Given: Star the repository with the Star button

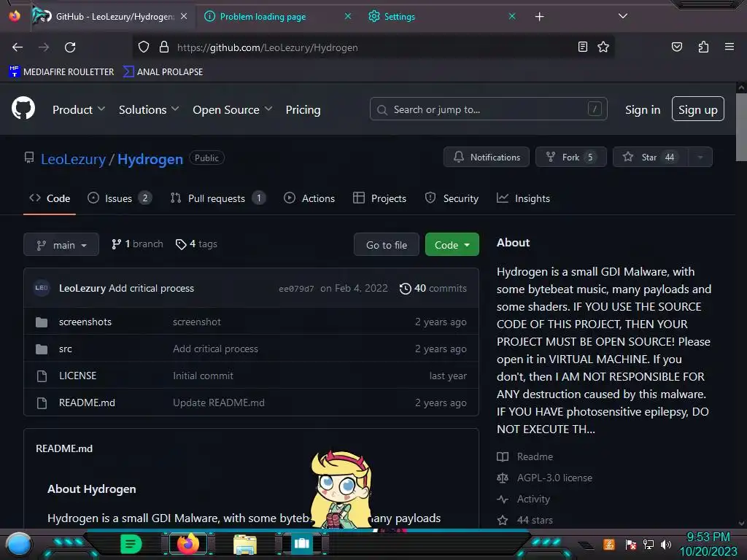Looking at the screenshot, I should click(651, 157).
